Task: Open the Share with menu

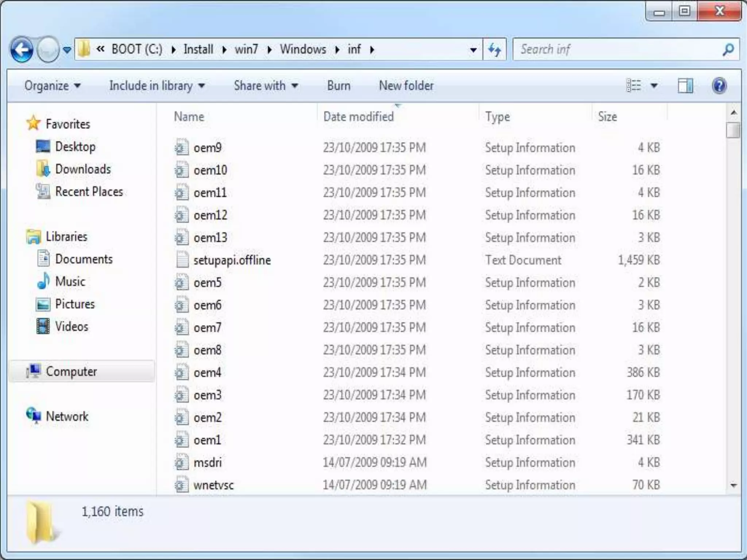Action: coord(266,86)
